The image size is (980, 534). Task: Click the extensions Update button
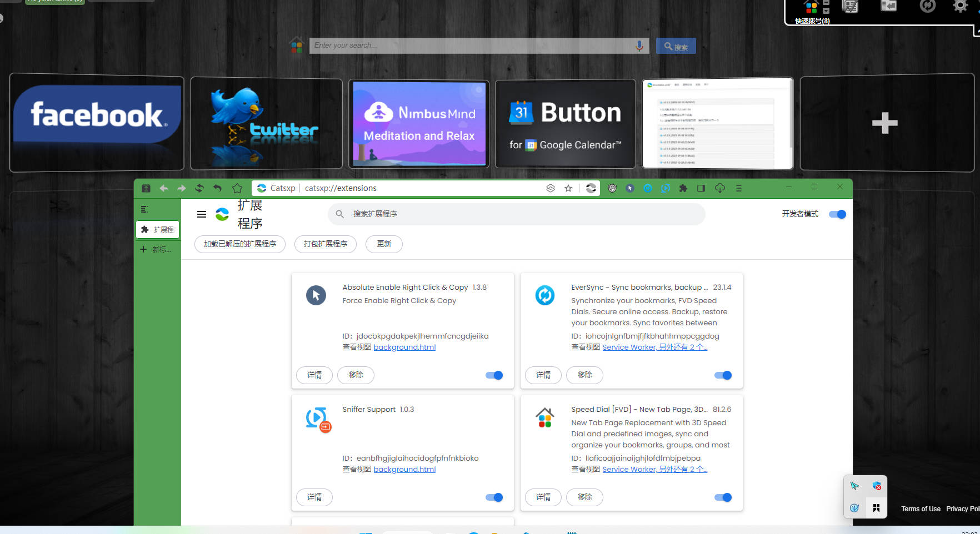tap(384, 244)
